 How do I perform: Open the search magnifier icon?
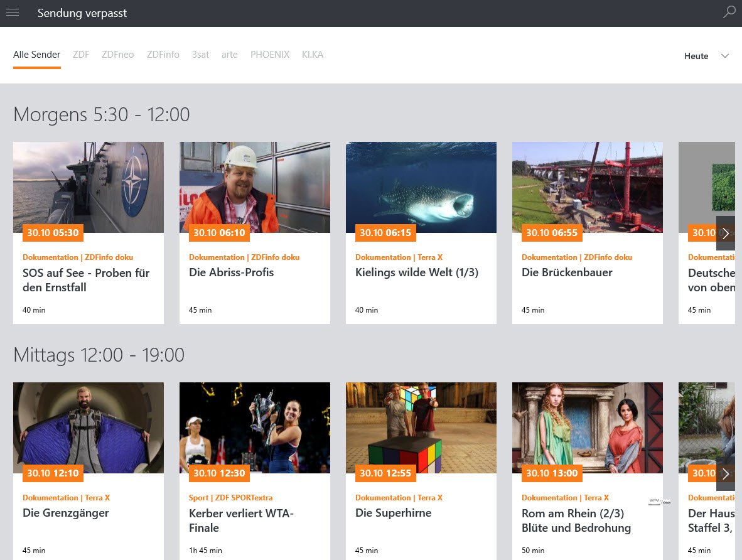[729, 13]
